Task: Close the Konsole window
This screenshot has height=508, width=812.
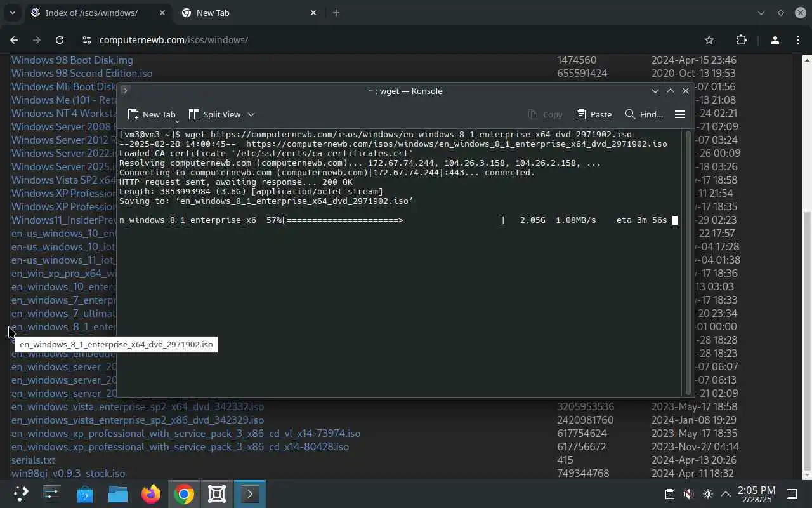Action: [x=685, y=91]
